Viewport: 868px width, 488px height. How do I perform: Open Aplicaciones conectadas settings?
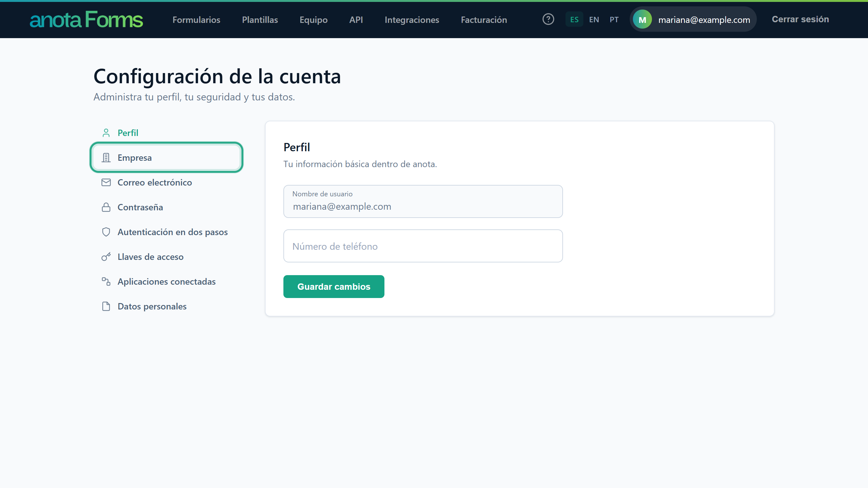[166, 281]
